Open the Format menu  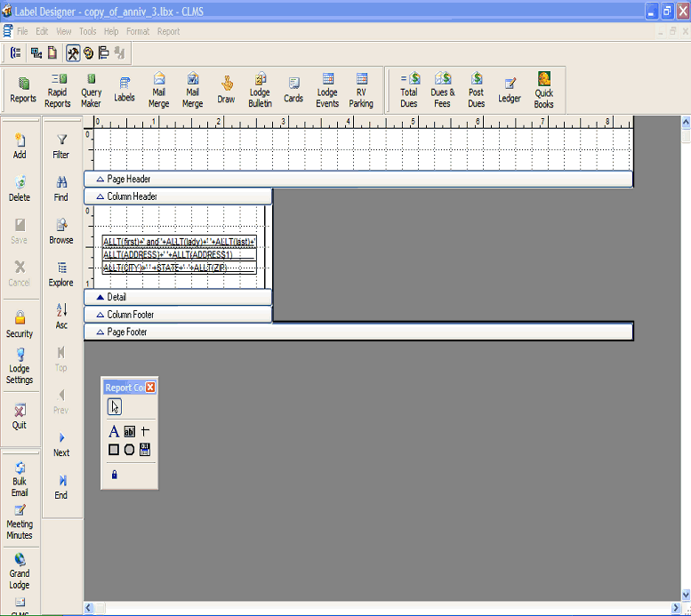(x=138, y=31)
